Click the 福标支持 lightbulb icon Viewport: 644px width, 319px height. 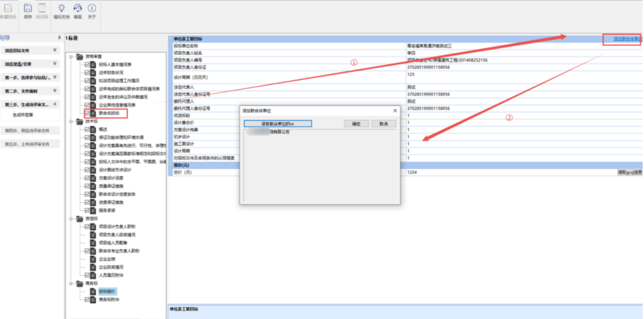coord(61,8)
